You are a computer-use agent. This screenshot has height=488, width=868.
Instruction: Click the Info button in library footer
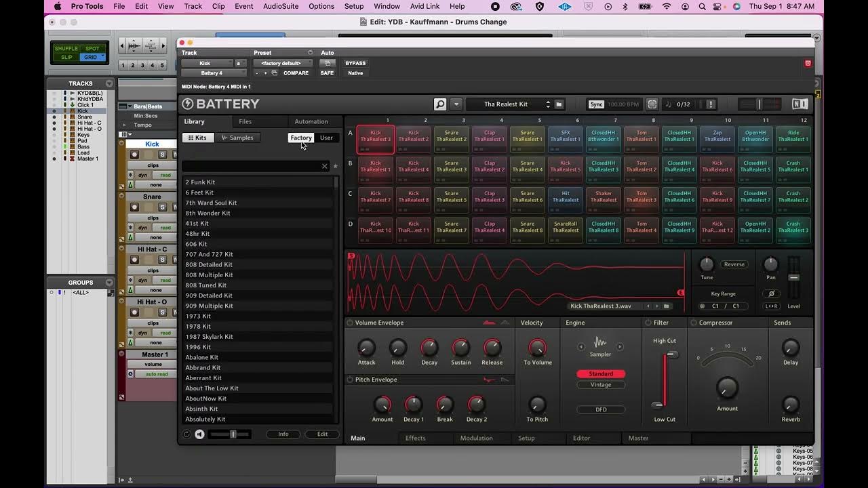[283, 434]
